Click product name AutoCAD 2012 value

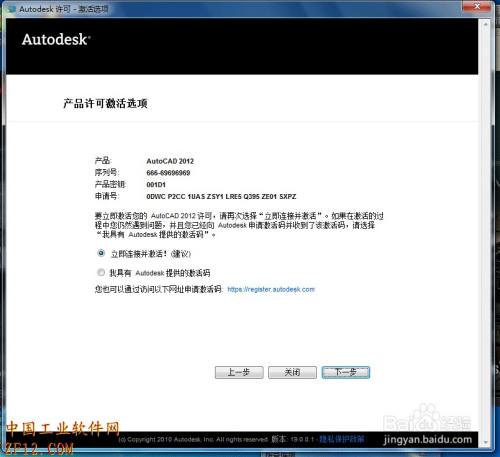(170, 161)
